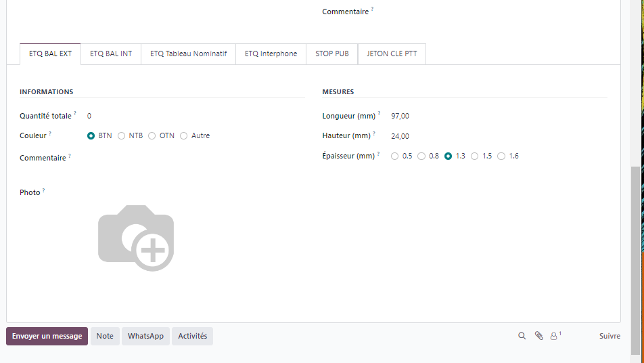Open the STOP PUB tab

[x=331, y=54]
